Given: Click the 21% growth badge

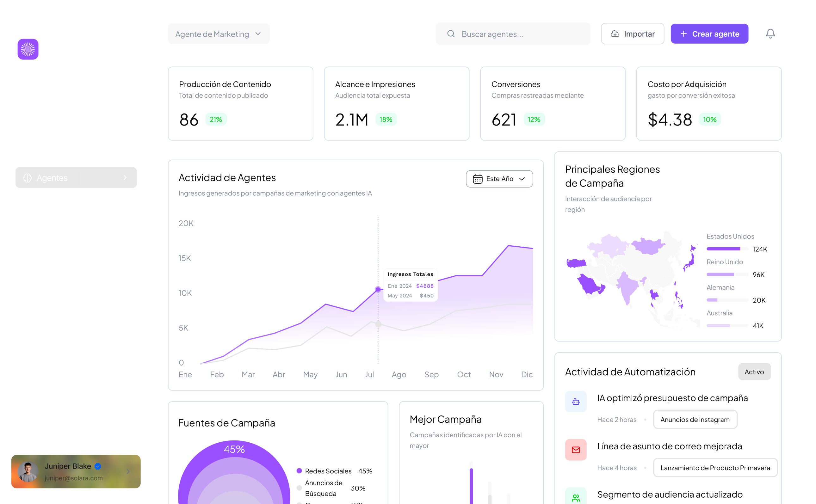Looking at the screenshot, I should pos(216,119).
